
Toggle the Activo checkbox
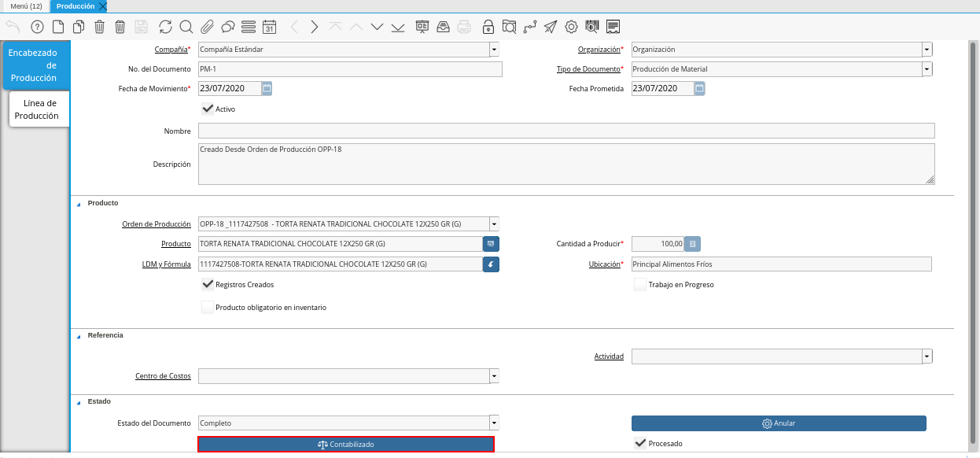point(208,109)
